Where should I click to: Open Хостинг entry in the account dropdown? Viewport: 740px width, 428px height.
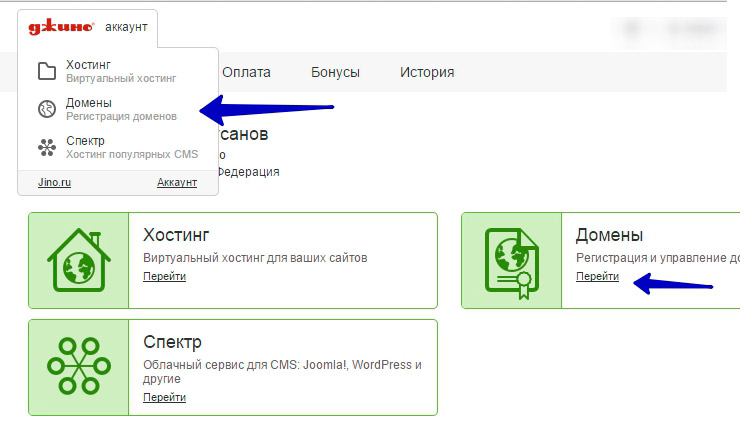tap(118, 71)
